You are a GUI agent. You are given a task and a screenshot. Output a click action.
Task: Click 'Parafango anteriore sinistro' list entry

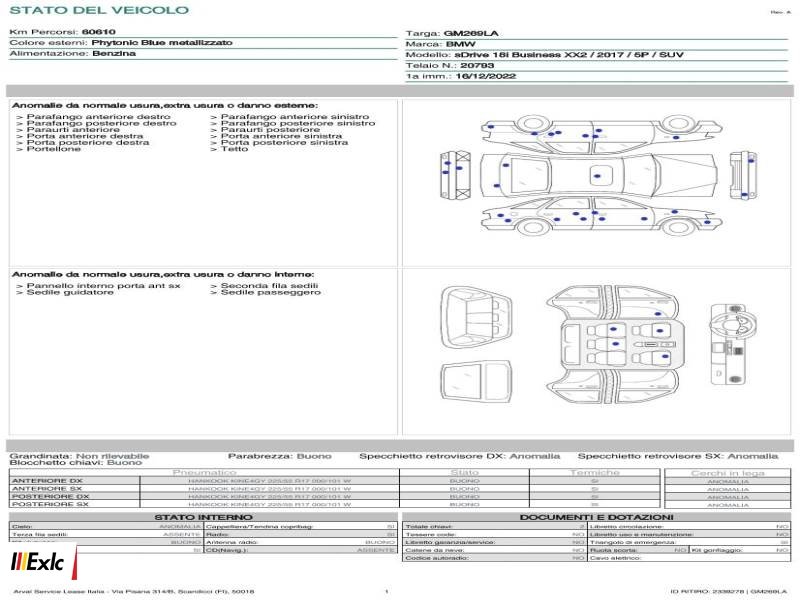[295, 117]
